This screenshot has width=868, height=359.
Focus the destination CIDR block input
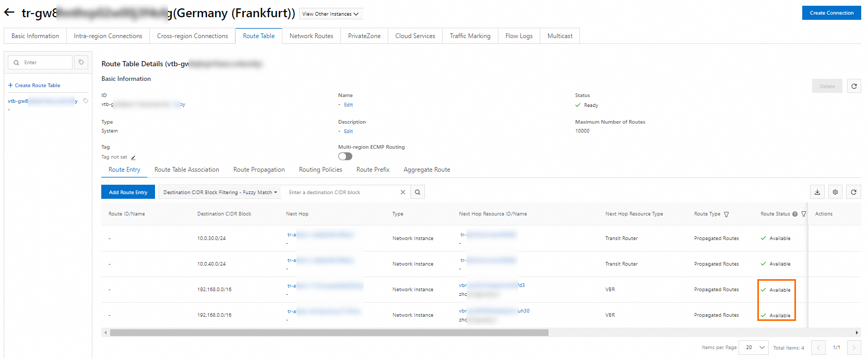342,192
